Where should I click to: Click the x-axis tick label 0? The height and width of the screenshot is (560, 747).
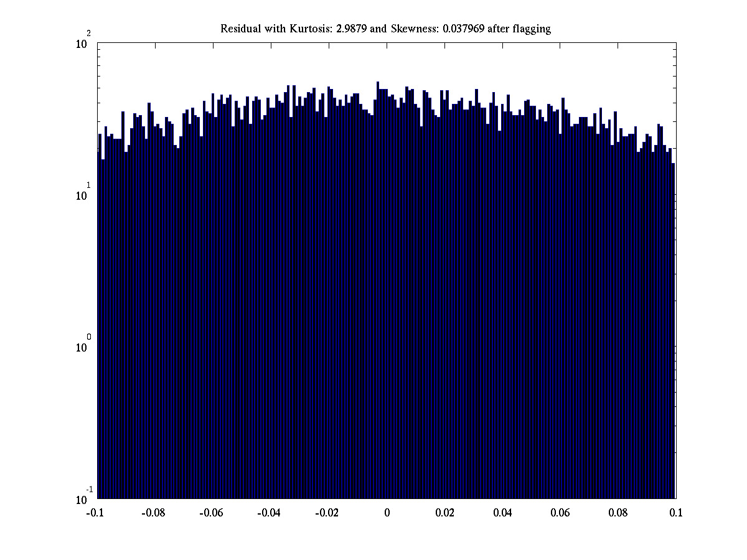pos(387,513)
